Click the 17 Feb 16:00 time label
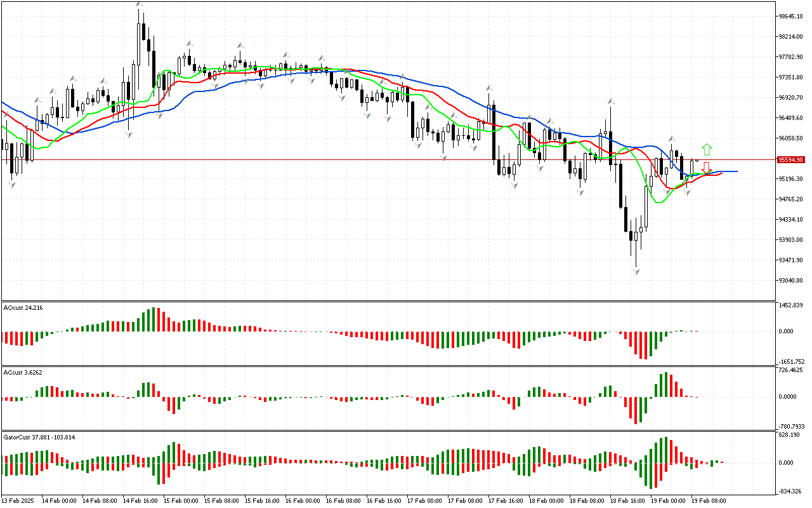Viewport: 812px width, 508px height. point(506,501)
